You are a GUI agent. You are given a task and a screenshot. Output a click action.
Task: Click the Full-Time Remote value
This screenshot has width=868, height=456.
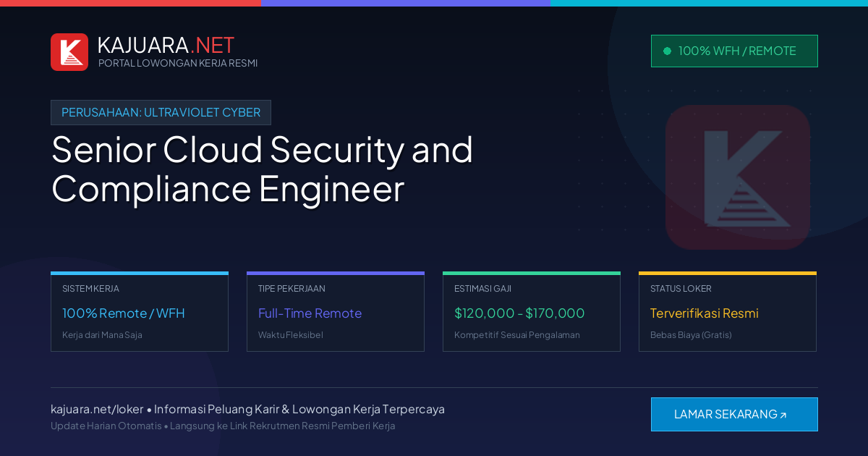310,313
